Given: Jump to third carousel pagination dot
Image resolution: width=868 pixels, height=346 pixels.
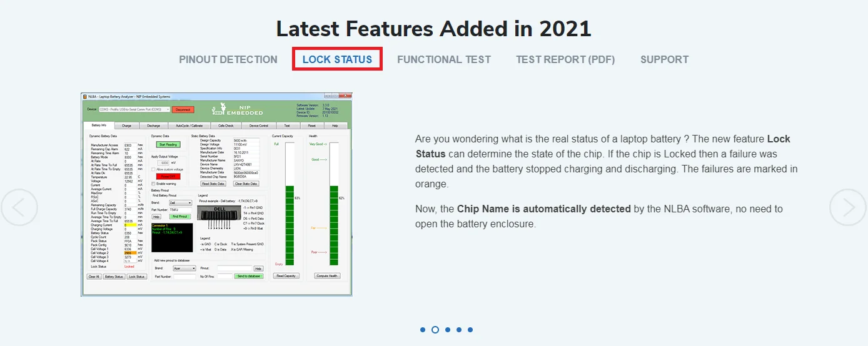Looking at the screenshot, I should click(448, 330).
